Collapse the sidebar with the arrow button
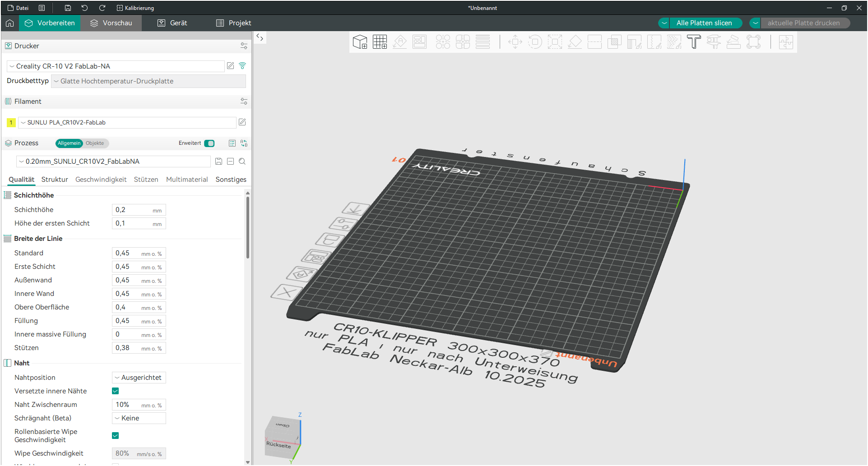Image resolution: width=868 pixels, height=466 pixels. (260, 37)
